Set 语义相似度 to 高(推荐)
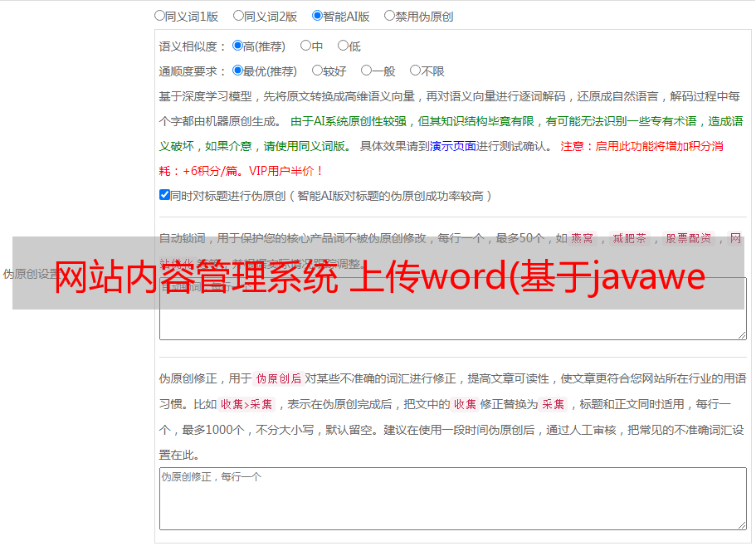The image size is (756, 546). (x=237, y=46)
